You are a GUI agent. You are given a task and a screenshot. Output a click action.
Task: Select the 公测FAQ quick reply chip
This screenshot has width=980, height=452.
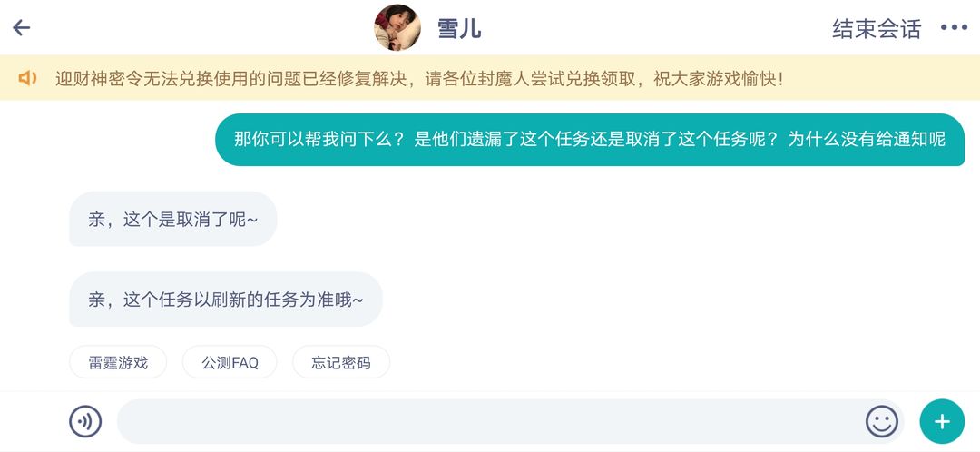(x=230, y=363)
